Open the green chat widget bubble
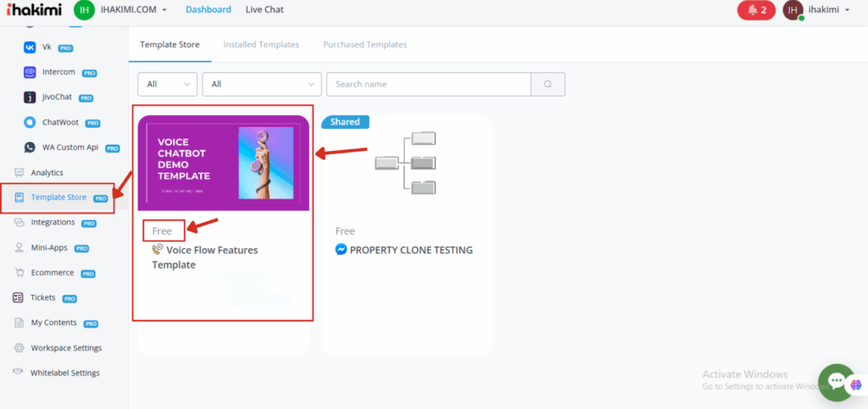The image size is (868, 409). (x=837, y=383)
